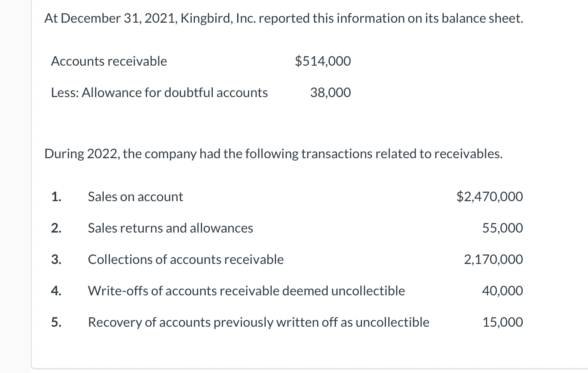Click 'During 2022, the company had' sentence

[274, 154]
